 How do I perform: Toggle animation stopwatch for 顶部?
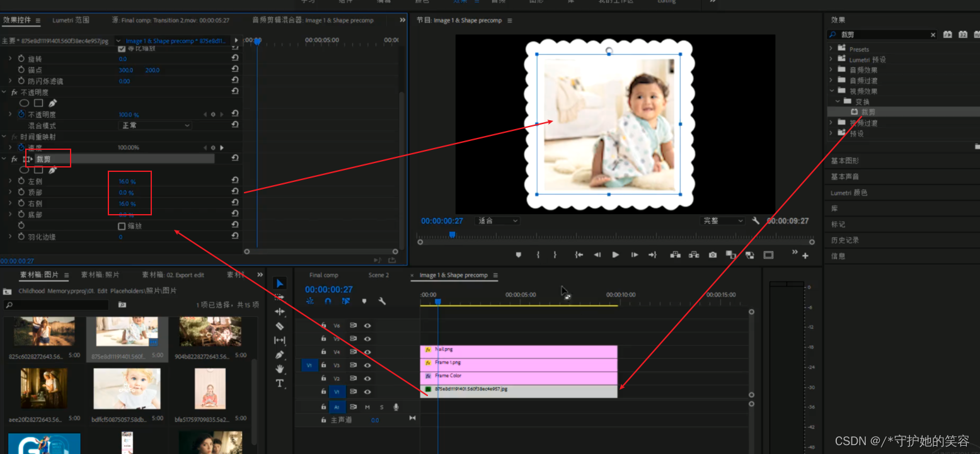21,193
